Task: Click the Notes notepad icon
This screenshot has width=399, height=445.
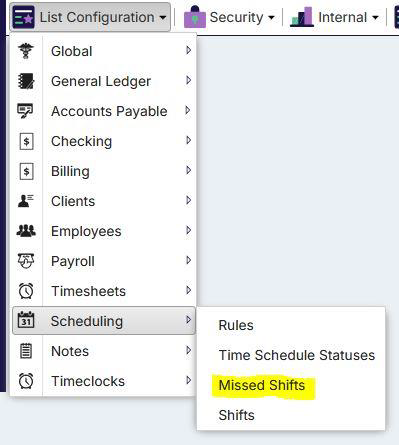Action: (26, 351)
